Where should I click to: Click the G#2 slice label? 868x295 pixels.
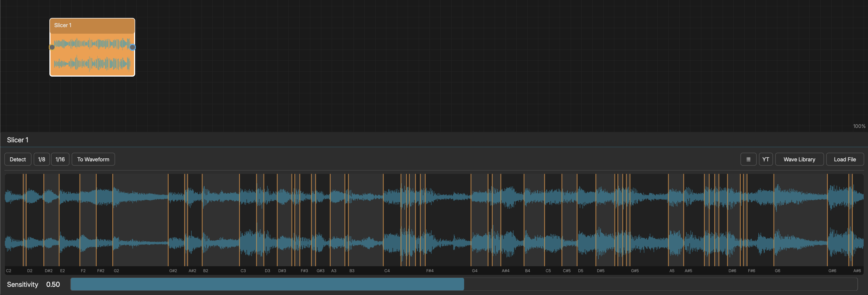click(173, 271)
